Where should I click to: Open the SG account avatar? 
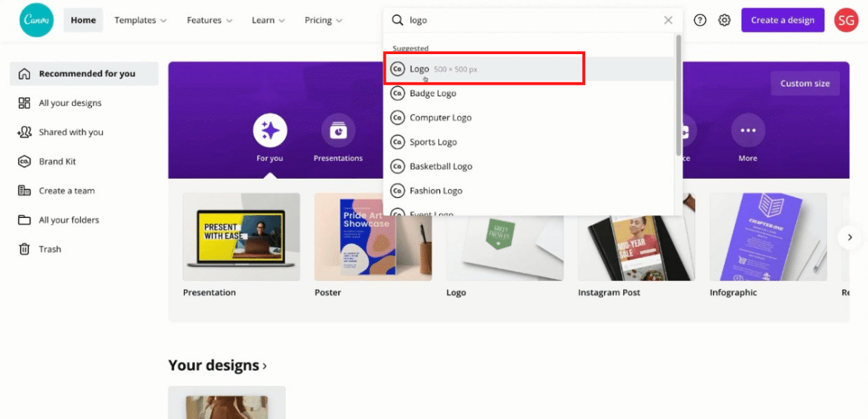tap(846, 20)
